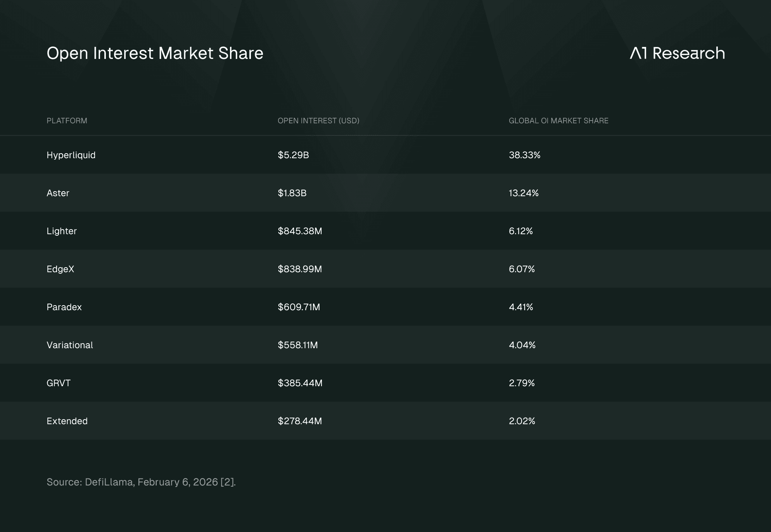The height and width of the screenshot is (532, 771).
Task: Click Aster's $1.83B open interest
Action: [x=292, y=193]
